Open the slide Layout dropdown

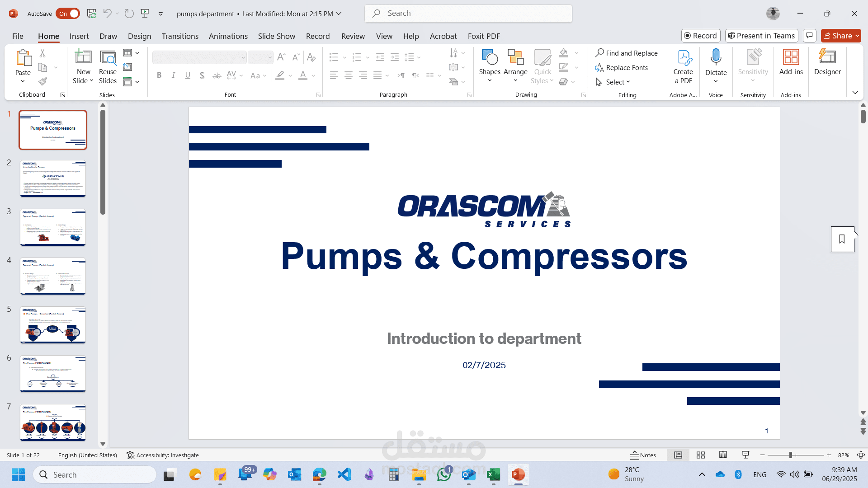click(x=131, y=53)
